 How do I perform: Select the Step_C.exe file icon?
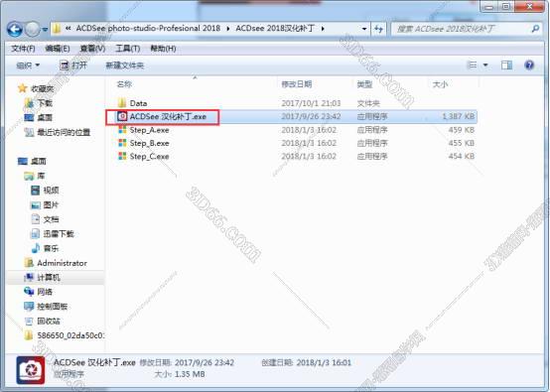tap(122, 156)
